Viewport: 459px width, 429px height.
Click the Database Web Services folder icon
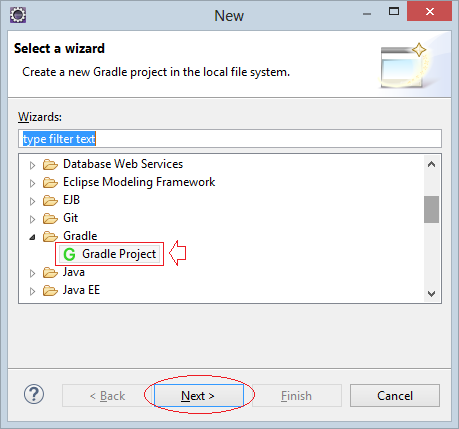pos(50,164)
